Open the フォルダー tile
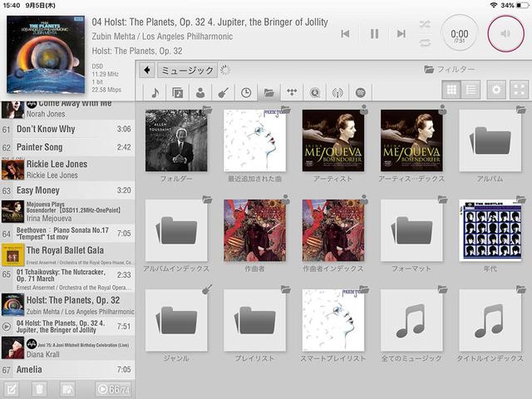The height and width of the screenshot is (399, 532). tap(176, 140)
